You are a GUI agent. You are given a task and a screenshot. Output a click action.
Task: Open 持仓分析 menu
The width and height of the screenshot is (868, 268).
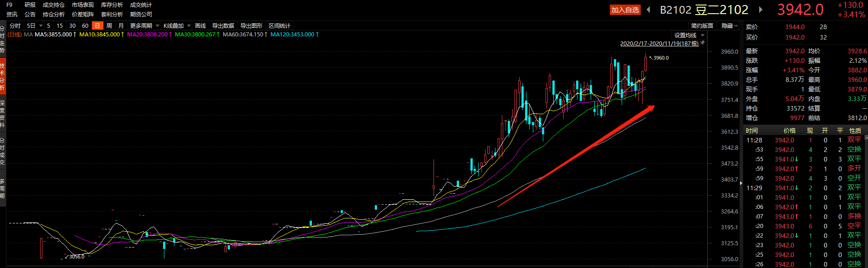click(x=54, y=15)
